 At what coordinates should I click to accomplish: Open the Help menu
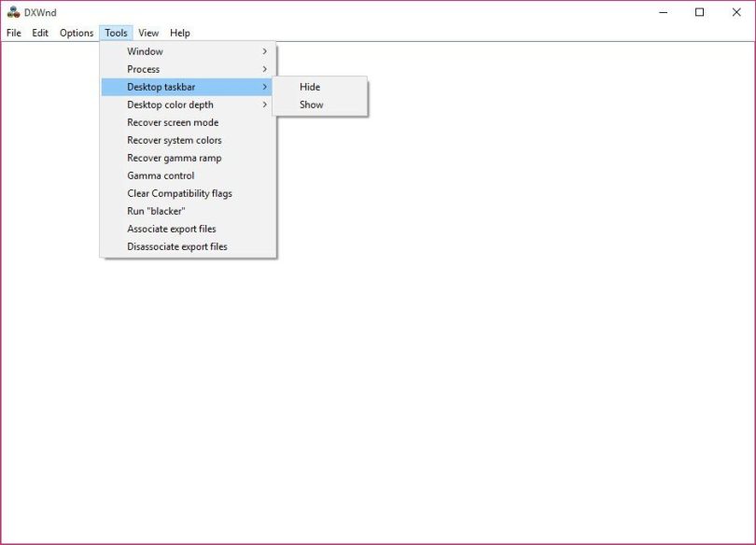180,33
